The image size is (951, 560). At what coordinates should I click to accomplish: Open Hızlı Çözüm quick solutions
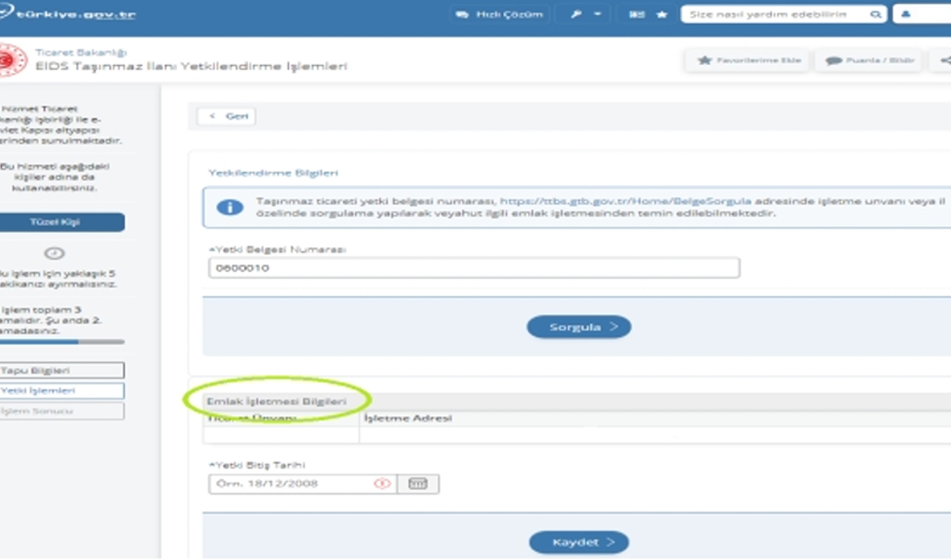499,15
